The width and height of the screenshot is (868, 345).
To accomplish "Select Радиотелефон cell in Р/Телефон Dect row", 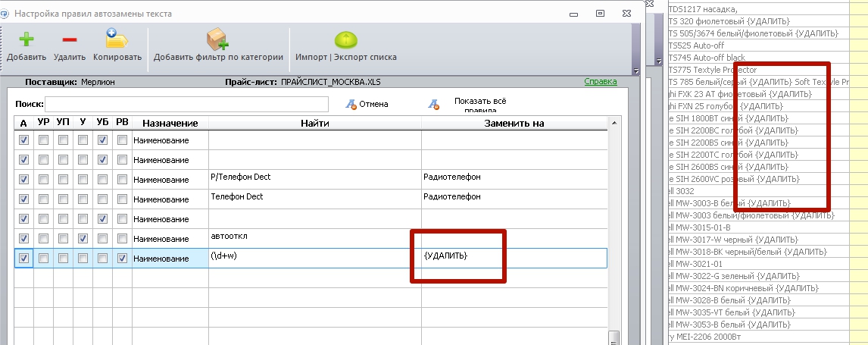I will 514,180.
